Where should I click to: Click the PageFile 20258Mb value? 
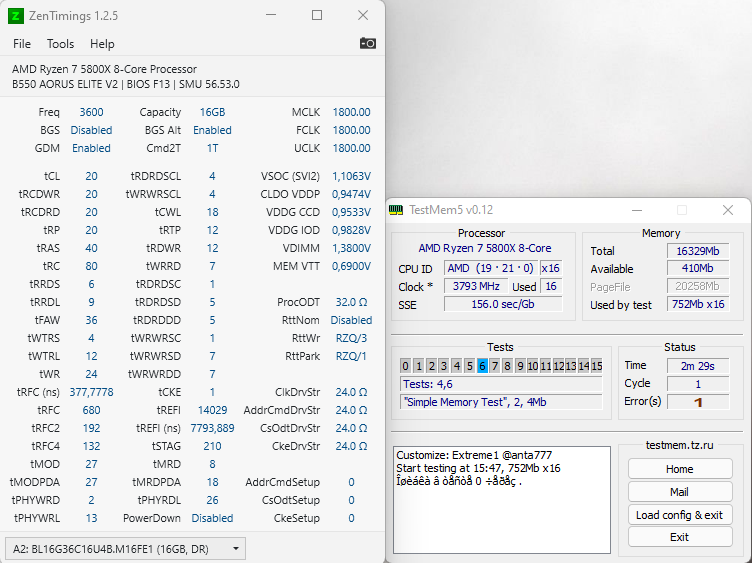click(698, 286)
